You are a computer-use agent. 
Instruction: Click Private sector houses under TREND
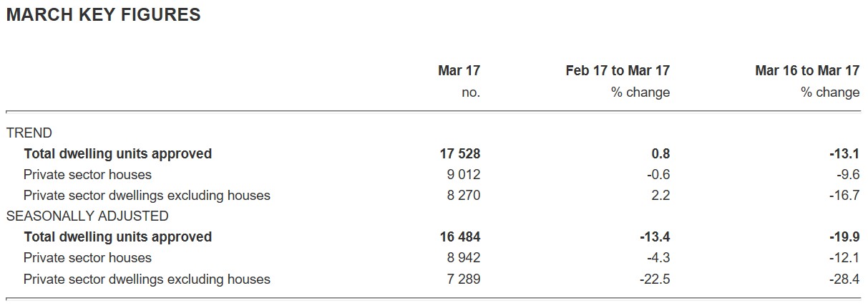pos(87,174)
